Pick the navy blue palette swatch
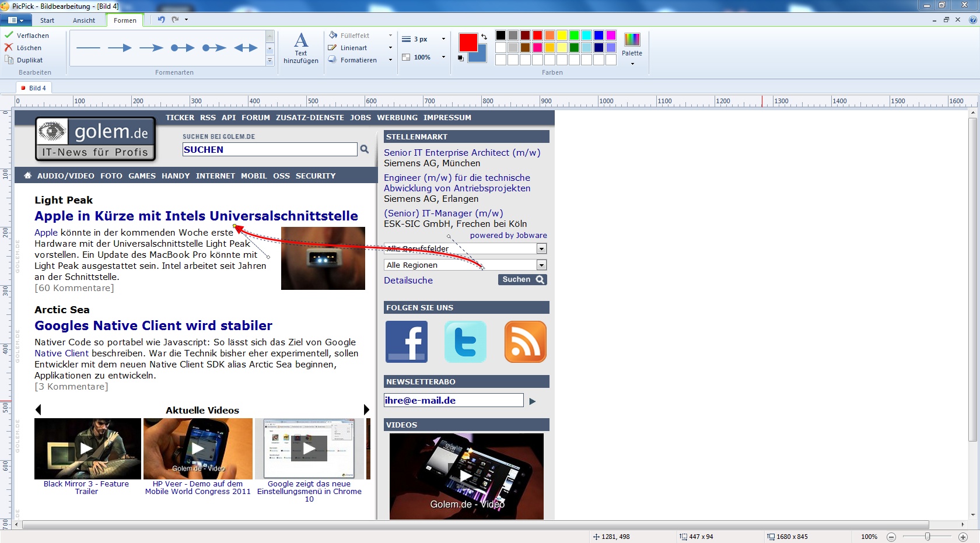980x543 pixels. click(598, 48)
